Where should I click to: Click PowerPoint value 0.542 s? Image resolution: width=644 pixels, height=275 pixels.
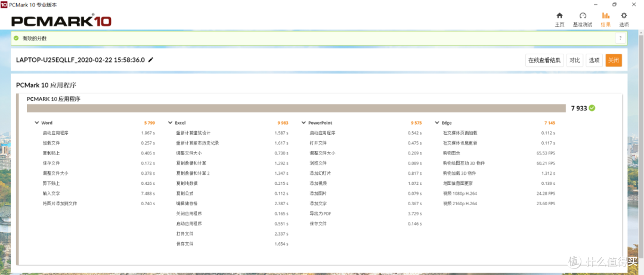point(415,133)
